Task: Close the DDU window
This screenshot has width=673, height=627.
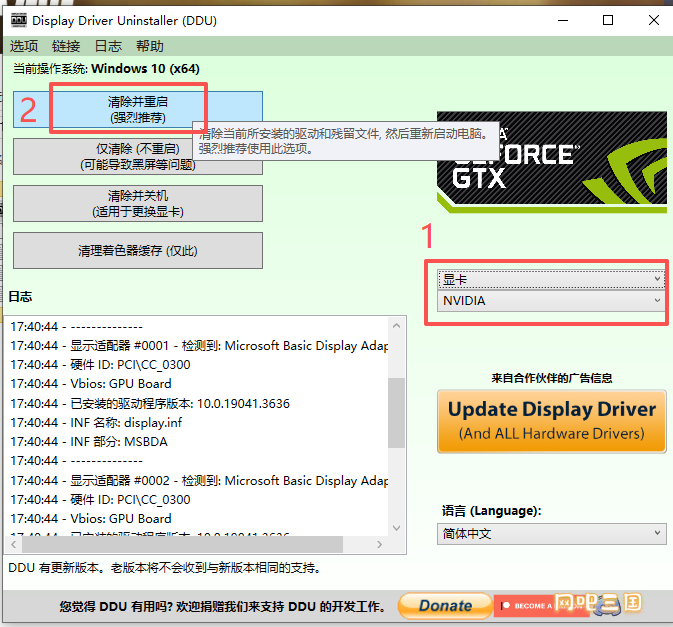Action: click(x=654, y=20)
